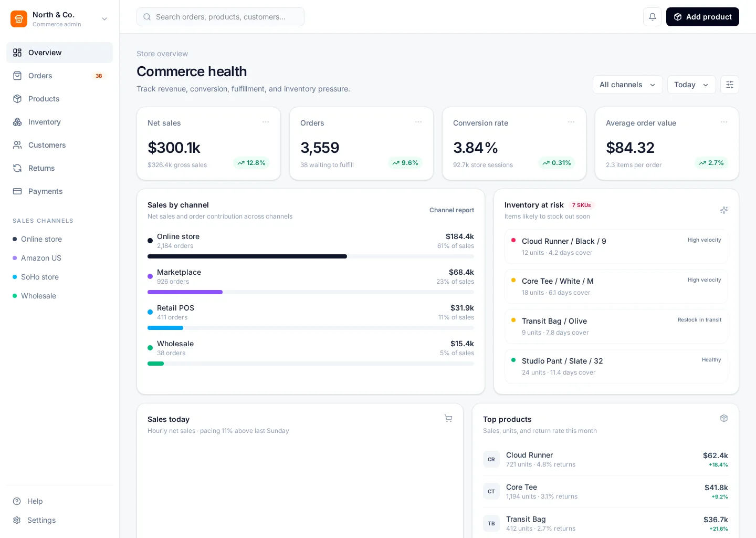Focus the search orders, products, customers field
The image size is (756, 538).
tap(220, 17)
